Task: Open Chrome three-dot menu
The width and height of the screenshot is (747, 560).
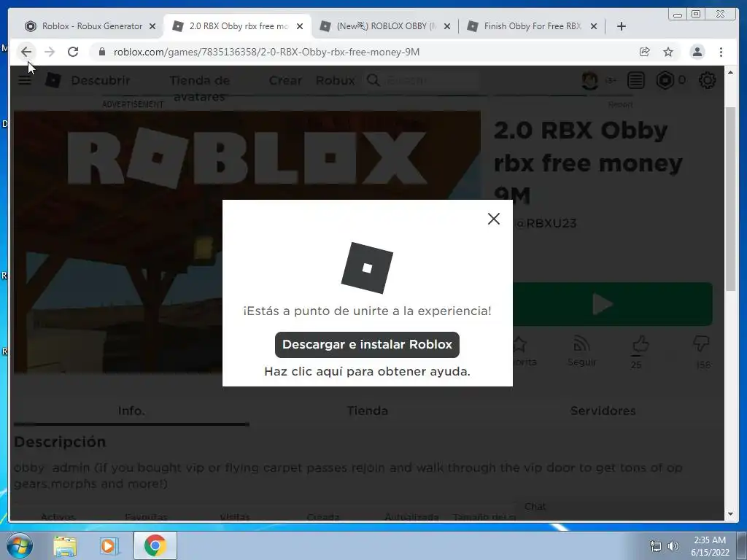Action: pos(721,52)
